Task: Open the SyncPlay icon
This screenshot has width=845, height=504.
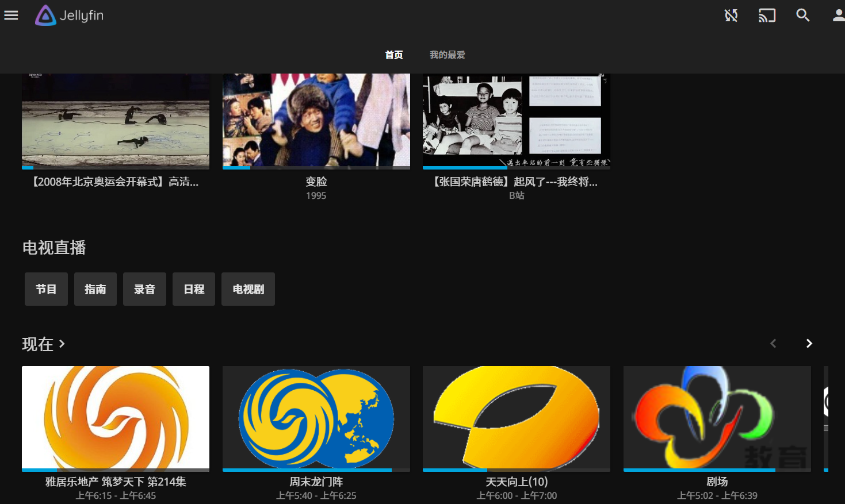Action: pyautogui.click(x=731, y=16)
